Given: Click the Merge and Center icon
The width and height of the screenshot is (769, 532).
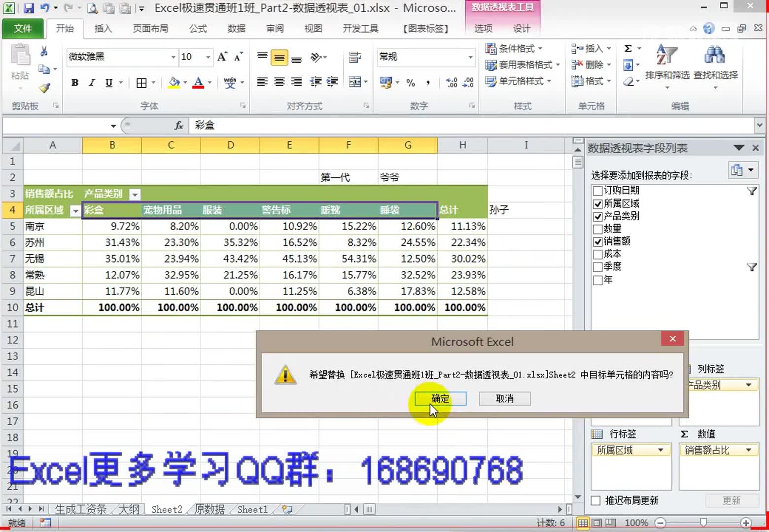Looking at the screenshot, I should pyautogui.click(x=355, y=82).
